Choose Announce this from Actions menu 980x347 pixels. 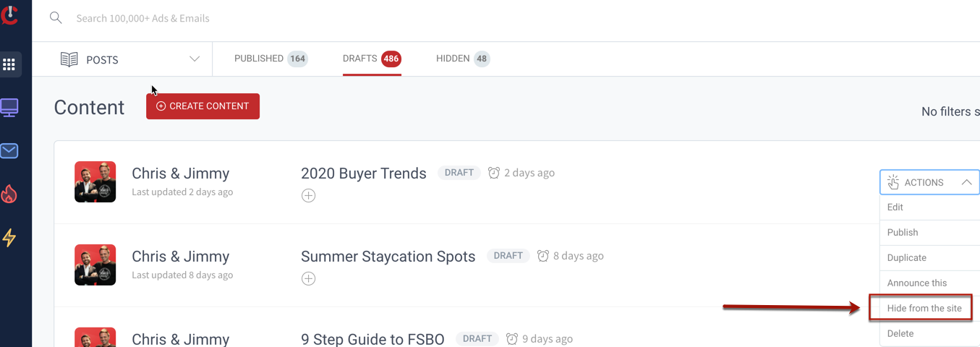[929, 283]
